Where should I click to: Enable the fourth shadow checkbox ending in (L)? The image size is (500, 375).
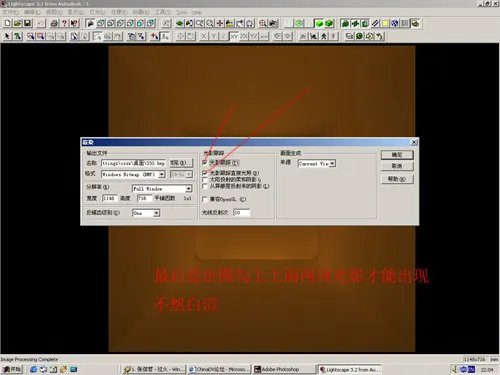tap(205, 186)
